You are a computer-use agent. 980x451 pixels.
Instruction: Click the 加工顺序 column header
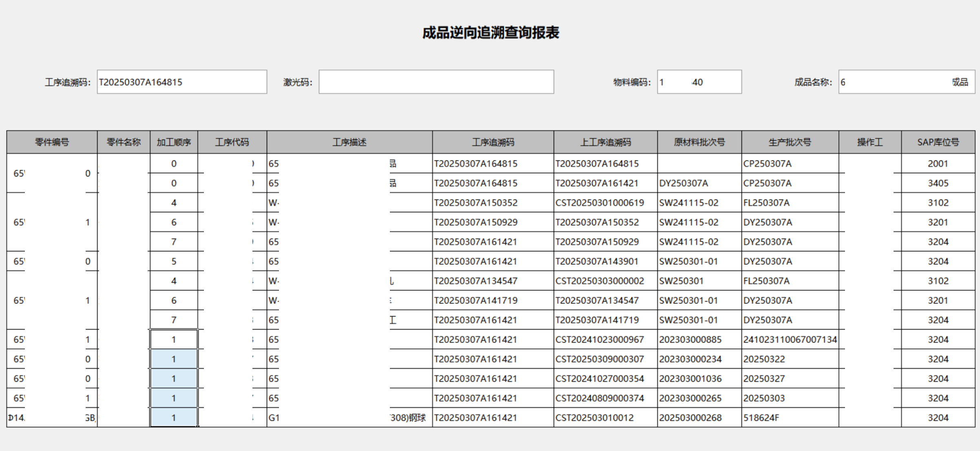(x=174, y=142)
